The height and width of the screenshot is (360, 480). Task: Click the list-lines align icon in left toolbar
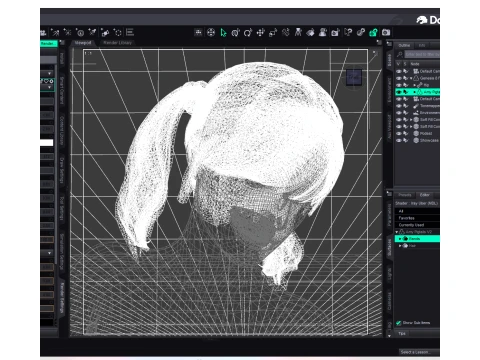click(130, 32)
